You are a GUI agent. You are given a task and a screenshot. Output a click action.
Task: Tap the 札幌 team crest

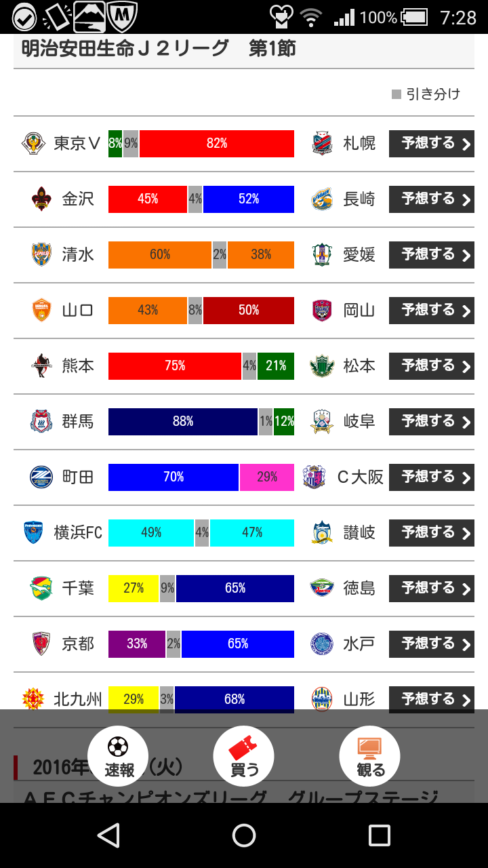pyautogui.click(x=323, y=144)
